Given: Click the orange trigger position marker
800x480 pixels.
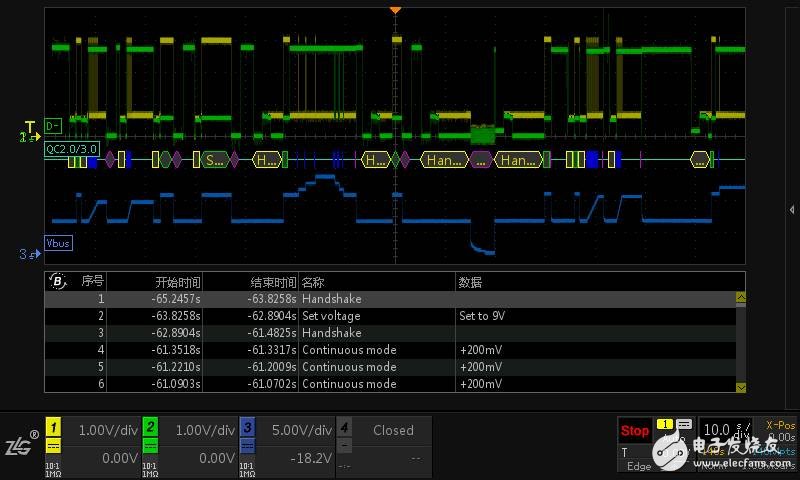Looking at the screenshot, I should point(395,10).
